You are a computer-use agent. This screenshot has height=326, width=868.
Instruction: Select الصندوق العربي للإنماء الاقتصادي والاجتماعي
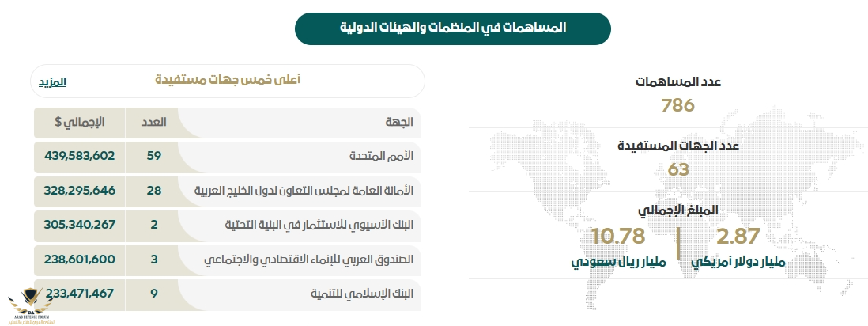(x=309, y=260)
